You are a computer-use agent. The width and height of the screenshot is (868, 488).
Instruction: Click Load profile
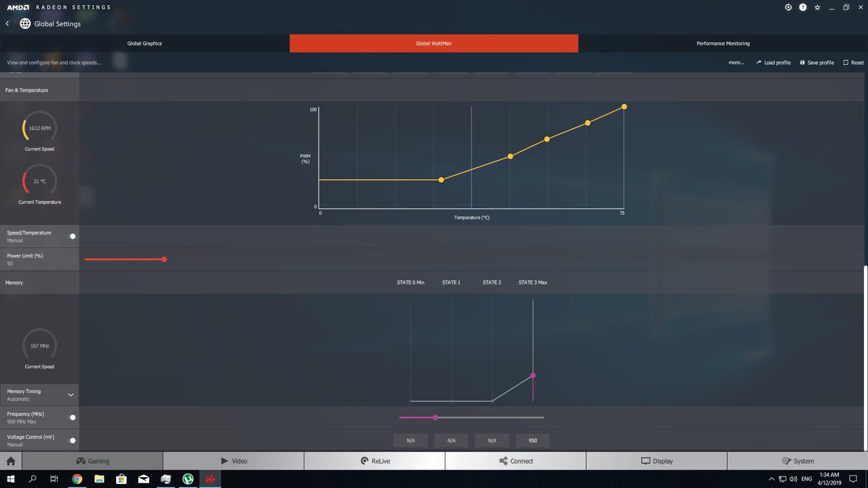tap(773, 62)
